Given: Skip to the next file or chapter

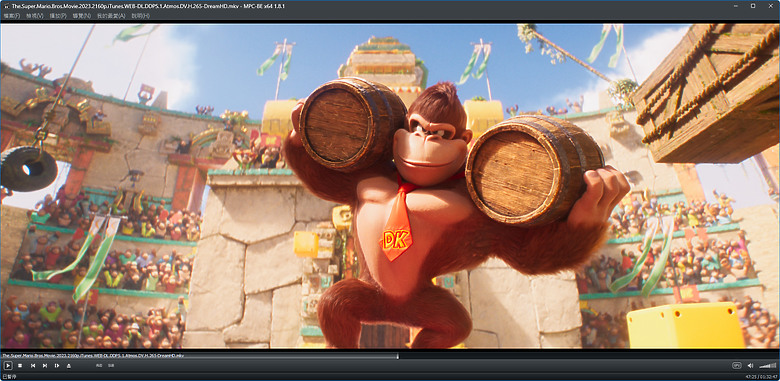Looking at the screenshot, I should pos(45,366).
